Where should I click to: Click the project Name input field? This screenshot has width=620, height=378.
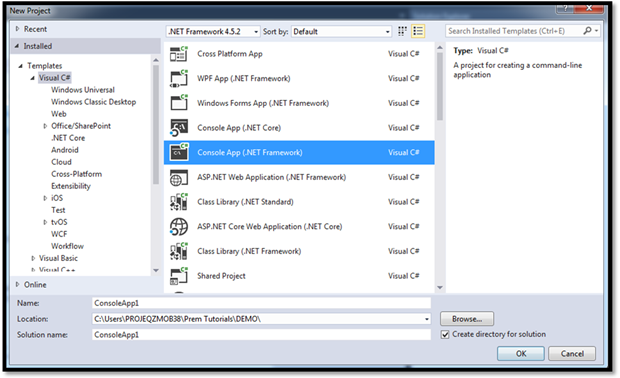point(261,303)
